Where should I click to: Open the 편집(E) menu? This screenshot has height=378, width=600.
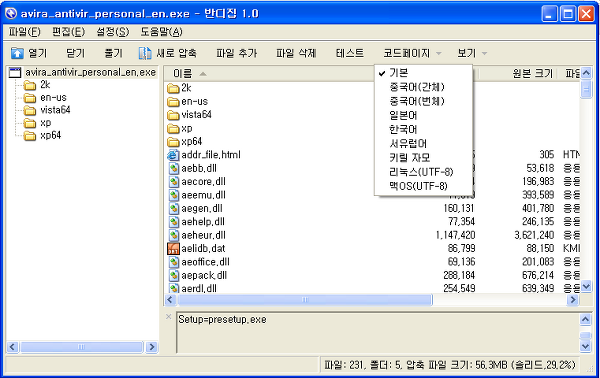click(68, 32)
